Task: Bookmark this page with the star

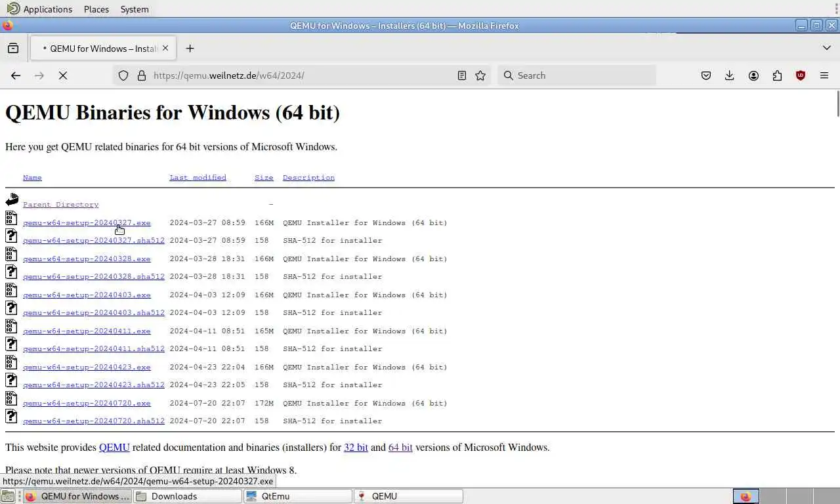Action: 480,75
